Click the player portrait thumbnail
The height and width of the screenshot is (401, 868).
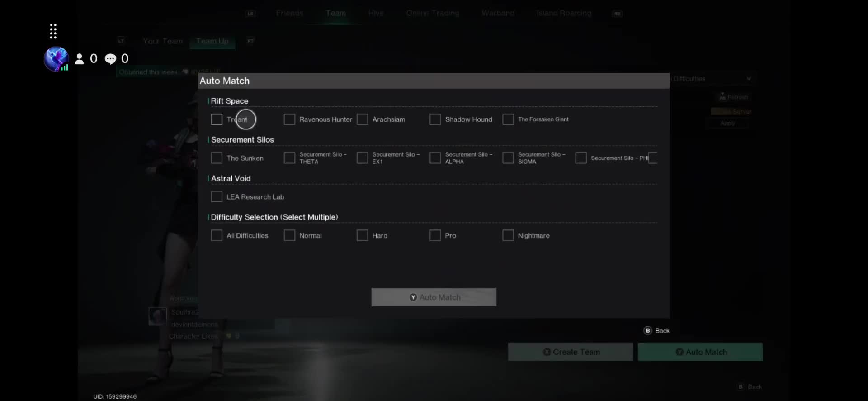(158, 316)
